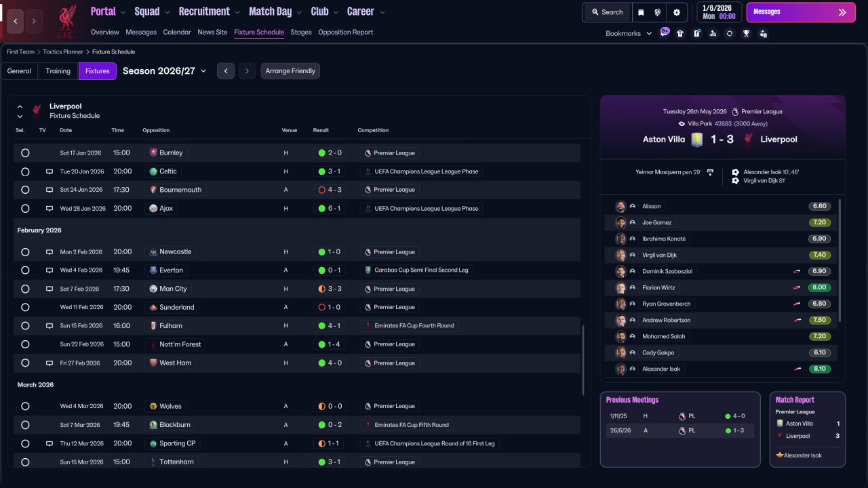Image resolution: width=868 pixels, height=488 pixels.
Task: Click the Wolves club badge icon
Action: point(153,407)
